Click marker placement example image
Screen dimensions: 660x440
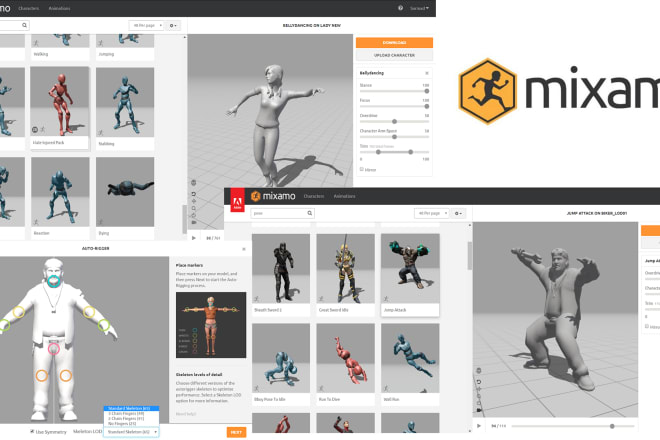211,325
